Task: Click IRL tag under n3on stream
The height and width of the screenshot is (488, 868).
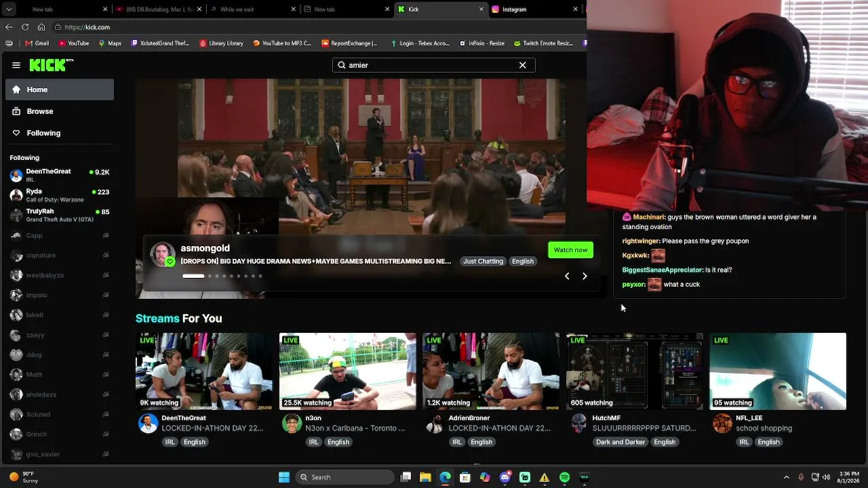Action: tap(313, 442)
